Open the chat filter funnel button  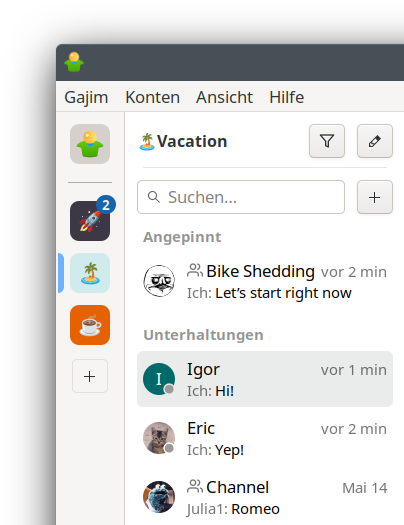coord(327,141)
